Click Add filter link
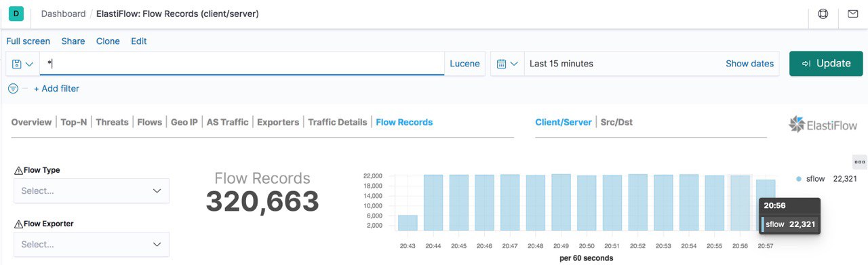Viewport: 868px width, 265px height. (56, 89)
